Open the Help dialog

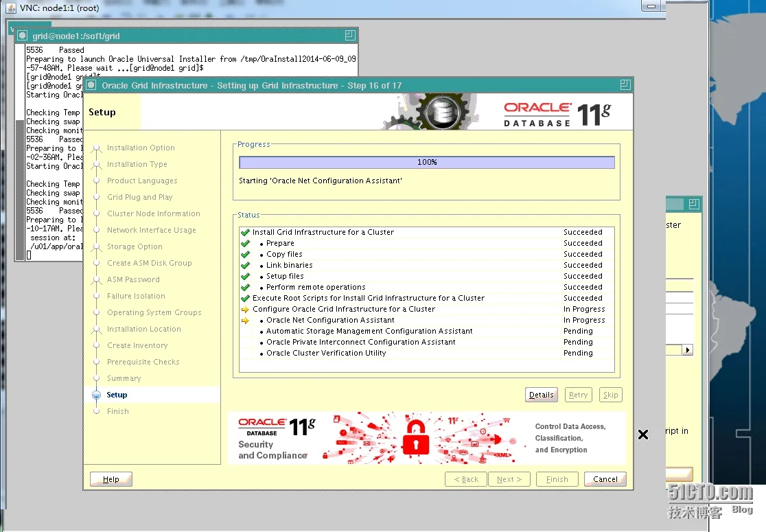pyautogui.click(x=111, y=478)
